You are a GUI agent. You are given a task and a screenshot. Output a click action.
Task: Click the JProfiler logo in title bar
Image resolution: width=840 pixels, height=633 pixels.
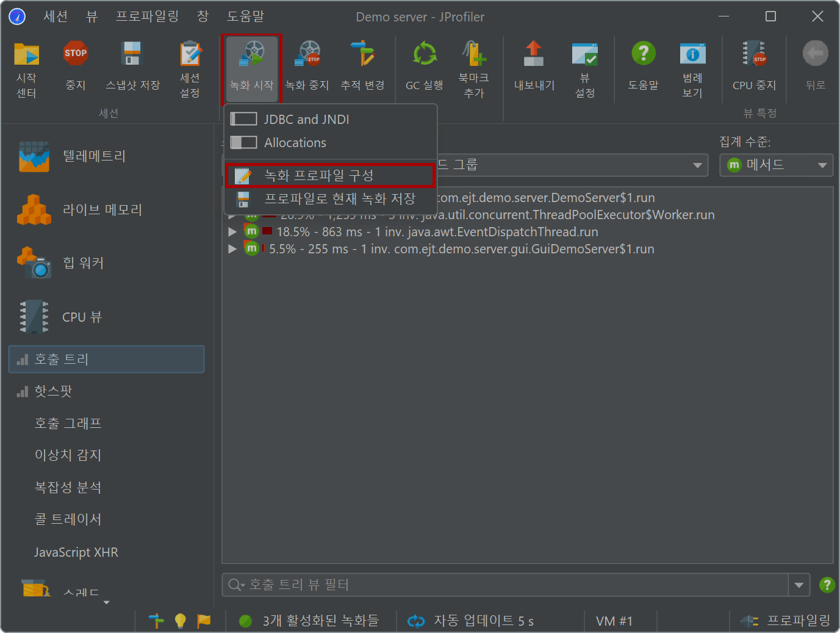[17, 16]
